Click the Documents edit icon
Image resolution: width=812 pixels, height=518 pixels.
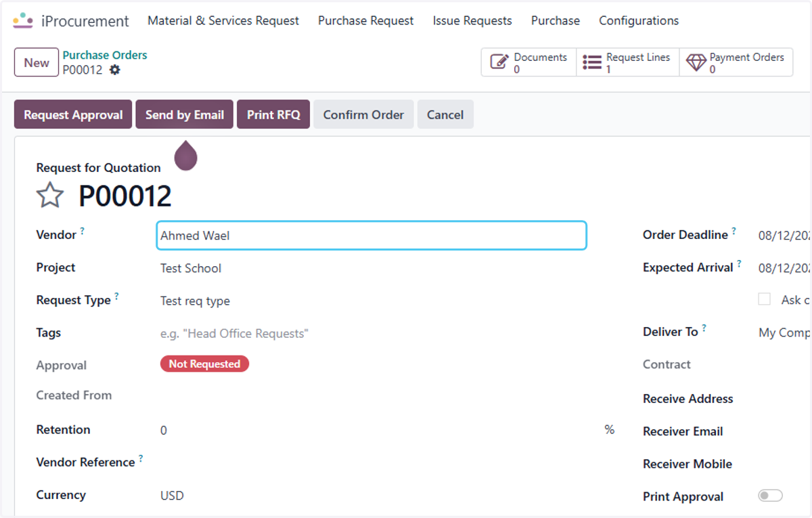[499, 62]
